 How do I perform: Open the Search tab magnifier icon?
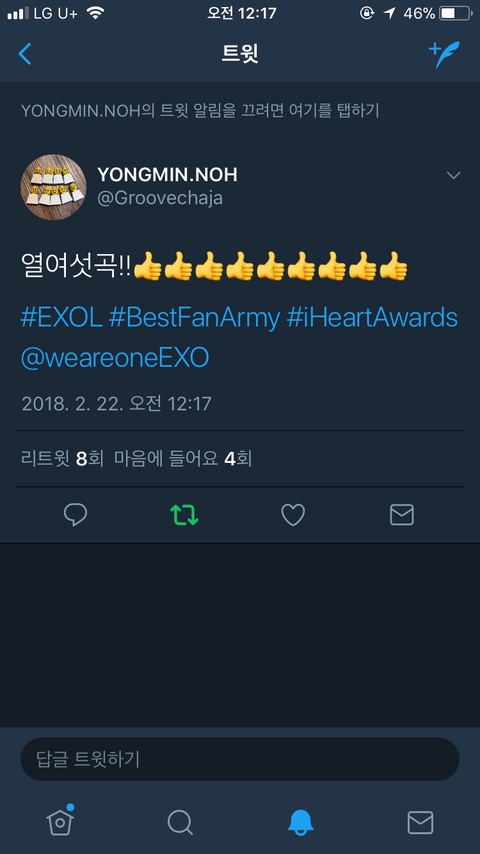(x=180, y=822)
